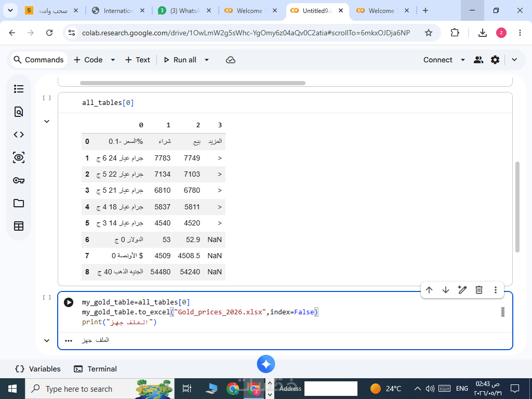This screenshot has height=399, width=532.
Task: Open the Variables panel
Action: click(x=38, y=369)
